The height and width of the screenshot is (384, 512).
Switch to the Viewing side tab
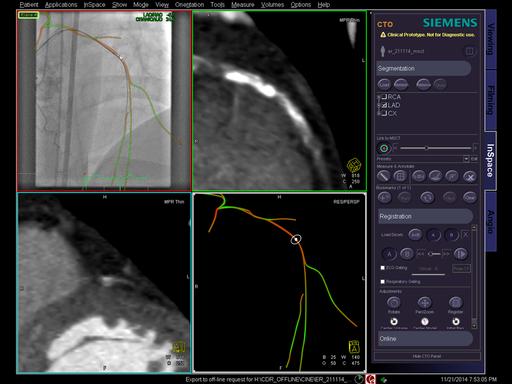490,39
